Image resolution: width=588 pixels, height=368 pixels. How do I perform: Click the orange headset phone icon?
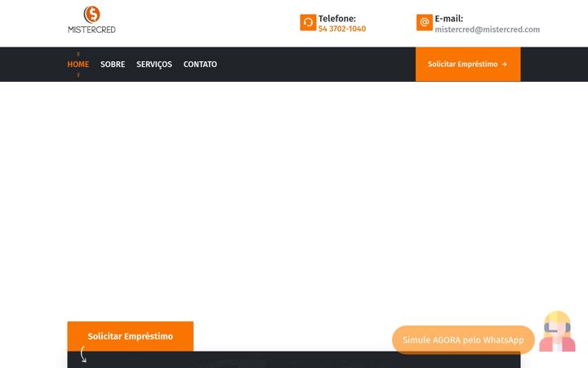[308, 23]
